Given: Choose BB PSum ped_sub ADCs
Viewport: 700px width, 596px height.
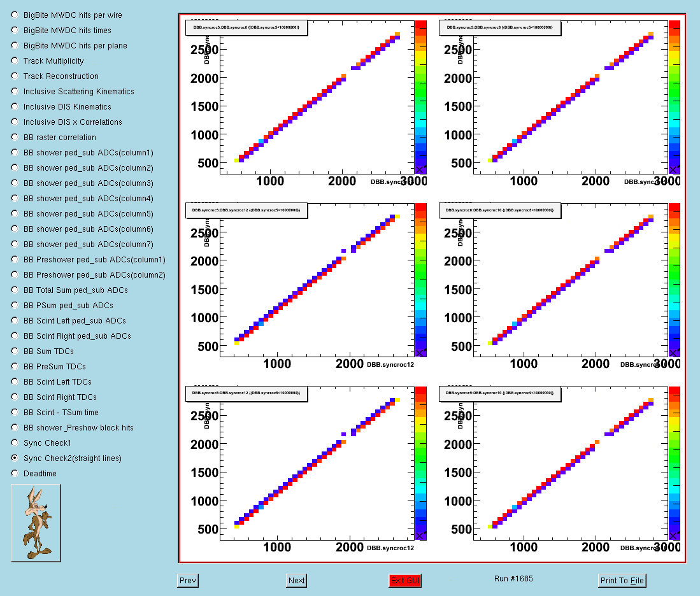Looking at the screenshot, I should (x=62, y=305).
